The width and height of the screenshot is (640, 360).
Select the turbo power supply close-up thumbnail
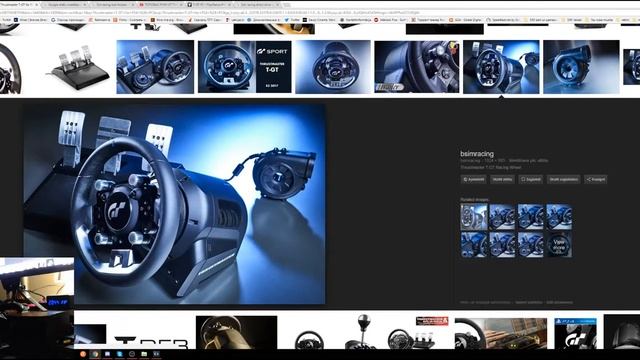pyautogui.click(x=581, y=67)
